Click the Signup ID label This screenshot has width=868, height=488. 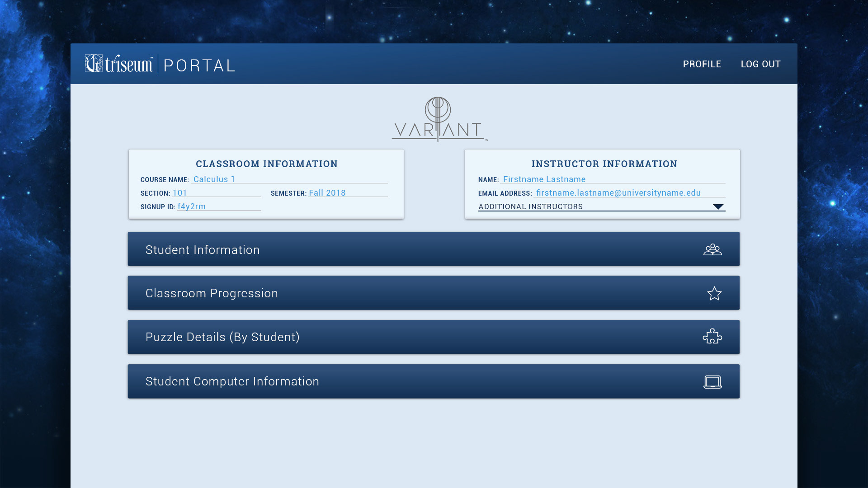coord(157,207)
